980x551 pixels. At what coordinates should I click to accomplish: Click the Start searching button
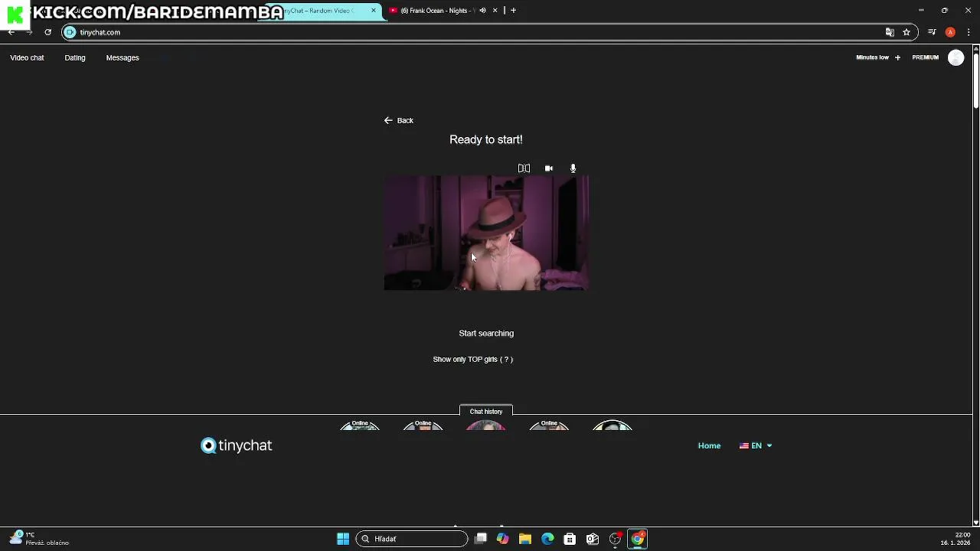(486, 333)
